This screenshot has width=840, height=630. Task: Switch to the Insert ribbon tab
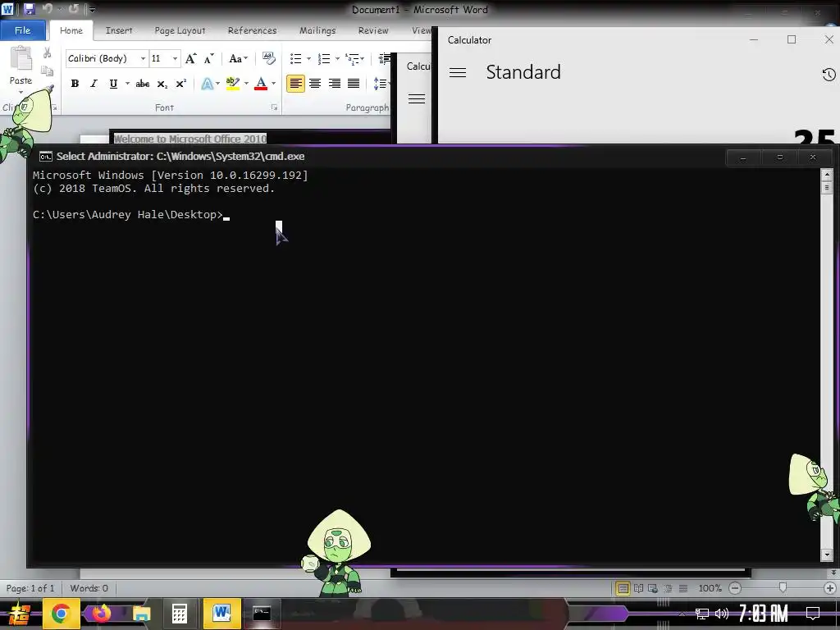(x=119, y=30)
